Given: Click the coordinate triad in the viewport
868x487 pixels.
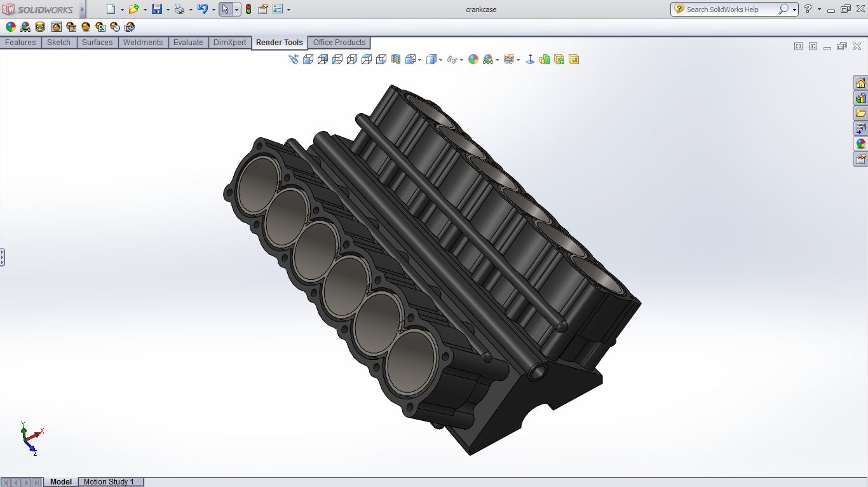Looking at the screenshot, I should [x=31, y=439].
